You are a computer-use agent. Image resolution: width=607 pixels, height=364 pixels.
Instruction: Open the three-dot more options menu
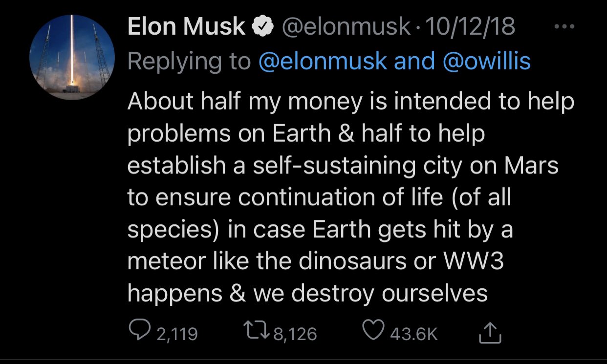[x=568, y=27]
